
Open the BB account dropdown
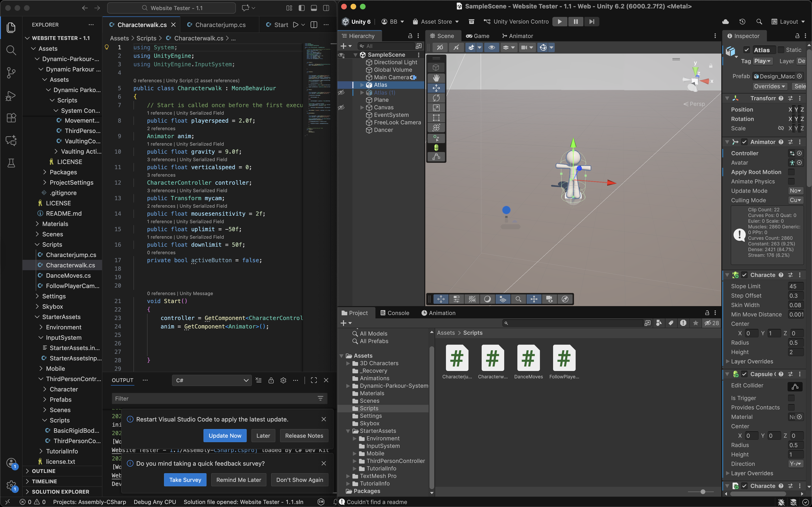393,21
